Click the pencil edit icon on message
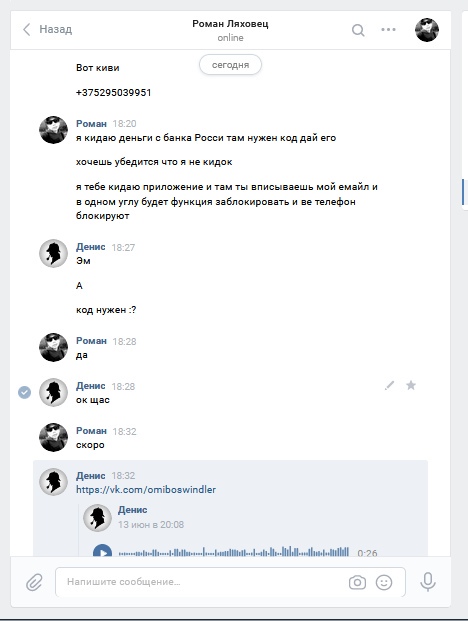This screenshot has height=621, width=468. pos(389,385)
